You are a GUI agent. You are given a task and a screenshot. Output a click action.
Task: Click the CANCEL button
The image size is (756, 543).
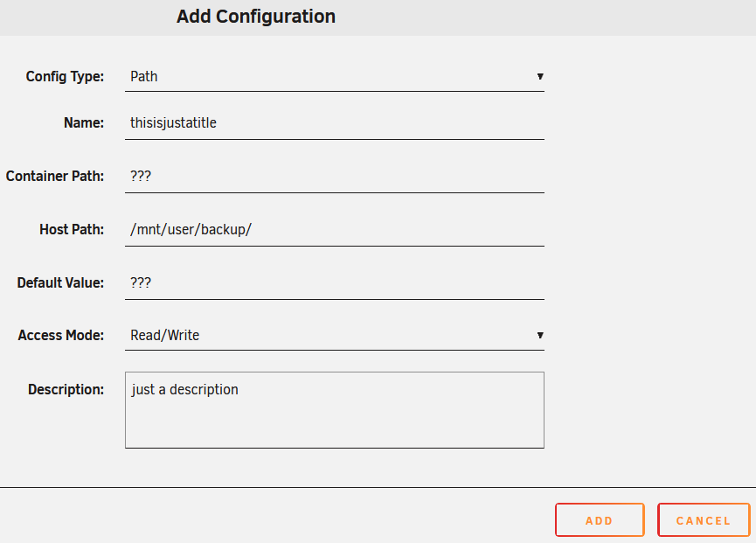[704, 520]
